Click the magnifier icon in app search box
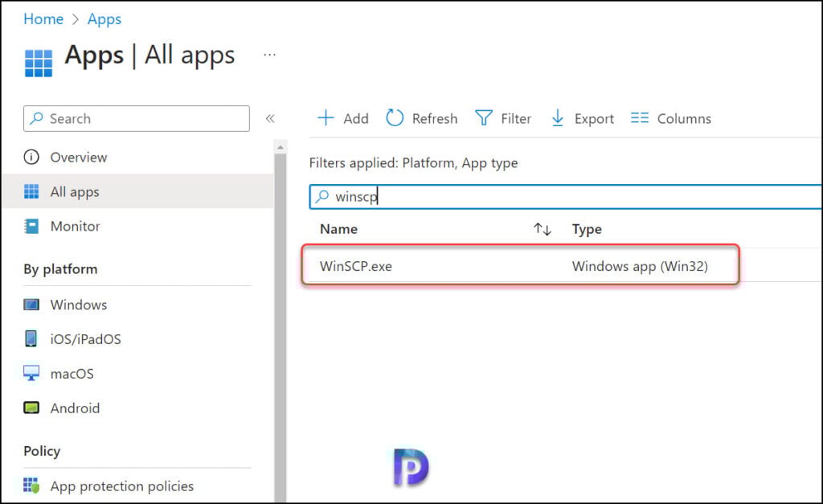 click(321, 197)
